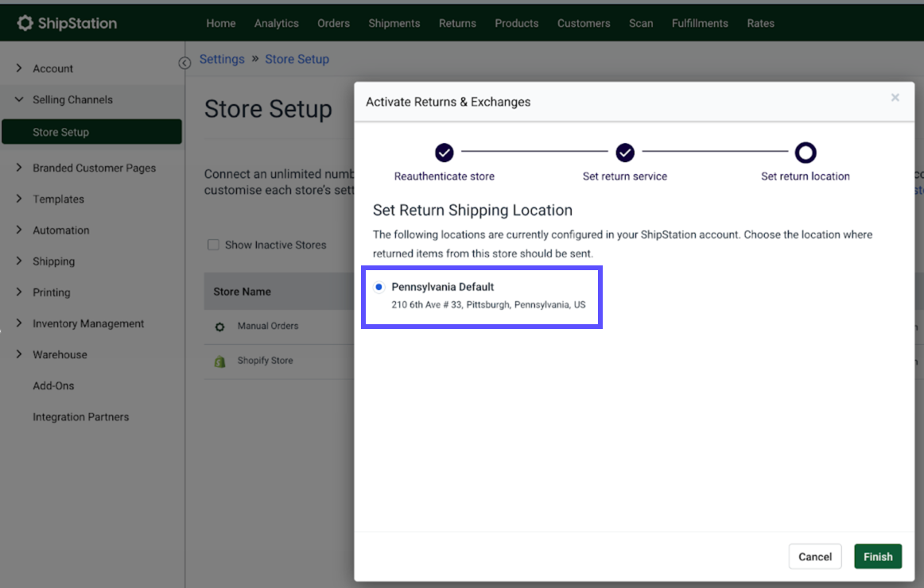The image size is (924, 588).
Task: Click the gear icon beside Manual Orders
Action: (x=220, y=326)
